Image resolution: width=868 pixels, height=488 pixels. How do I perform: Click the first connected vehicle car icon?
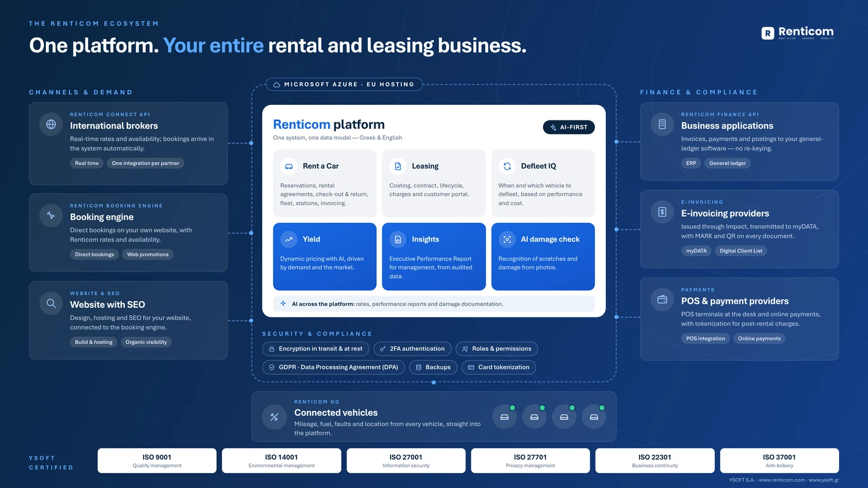click(505, 417)
